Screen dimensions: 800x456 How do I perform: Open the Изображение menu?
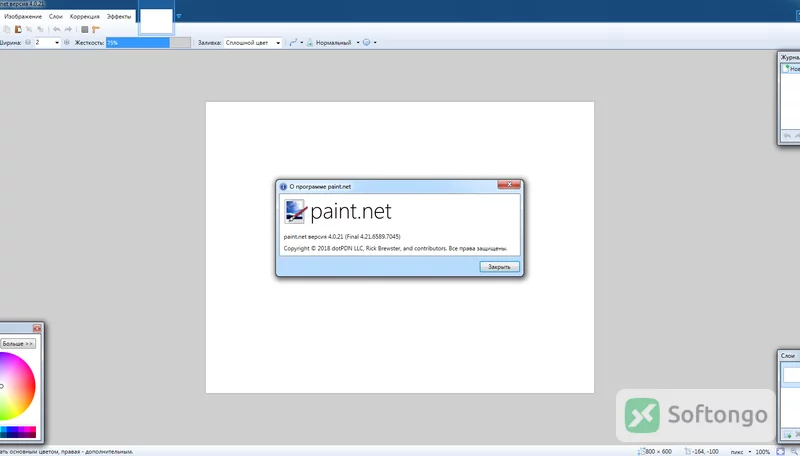[x=22, y=16]
